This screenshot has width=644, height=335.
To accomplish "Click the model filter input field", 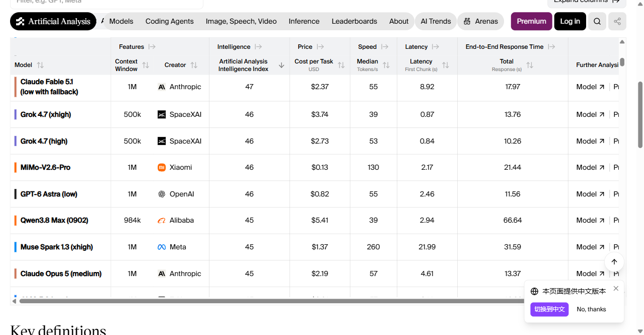I will click(x=107, y=3).
